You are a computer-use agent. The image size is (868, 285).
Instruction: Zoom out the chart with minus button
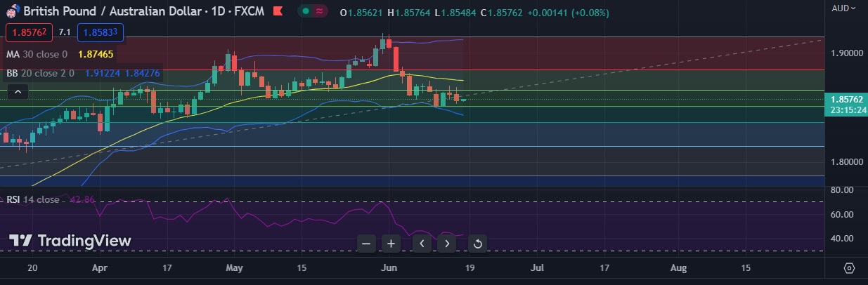coord(366,244)
